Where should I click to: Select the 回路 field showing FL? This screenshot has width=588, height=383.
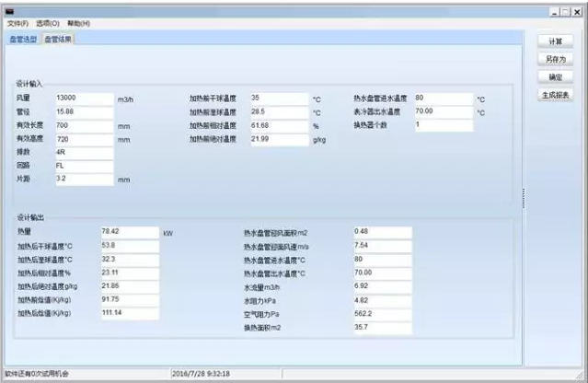(x=83, y=166)
